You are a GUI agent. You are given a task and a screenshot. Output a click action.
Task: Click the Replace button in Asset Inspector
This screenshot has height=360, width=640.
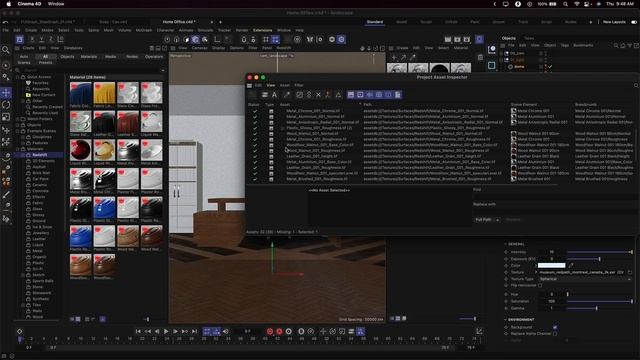point(513,220)
